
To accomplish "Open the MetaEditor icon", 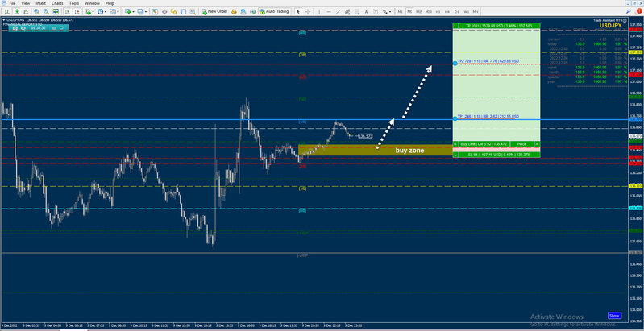I will point(234,12).
